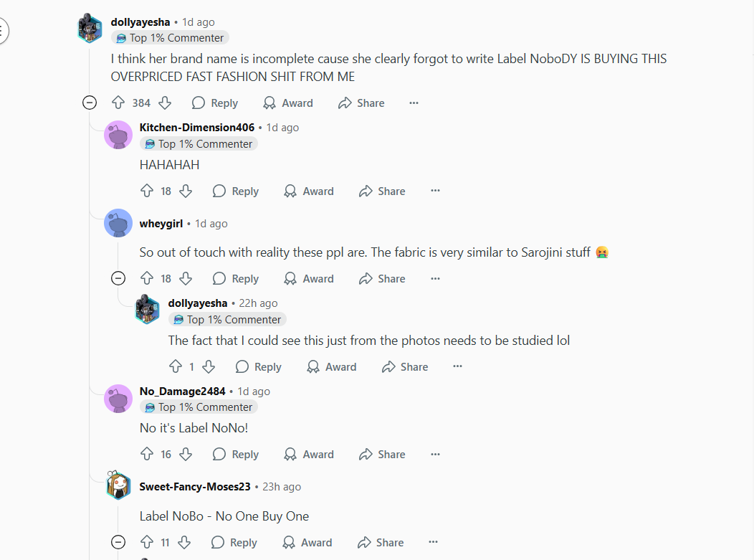
Task: Collapse Sweet-Fancy-Moses23's comment thread
Action: (x=118, y=542)
